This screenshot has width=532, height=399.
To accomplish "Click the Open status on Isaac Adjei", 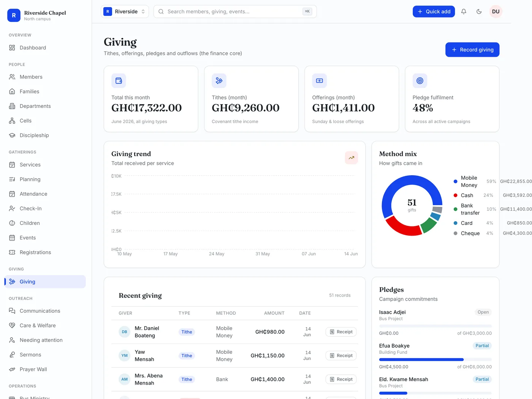I will coord(483,312).
